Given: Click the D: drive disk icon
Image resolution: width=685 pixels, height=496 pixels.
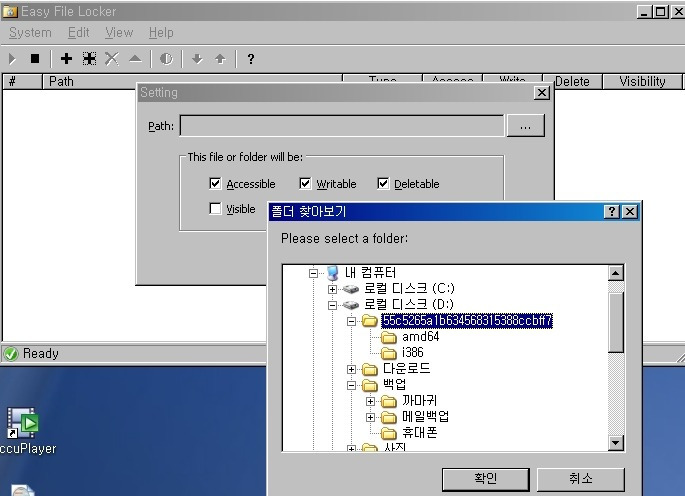Looking at the screenshot, I should 351,305.
